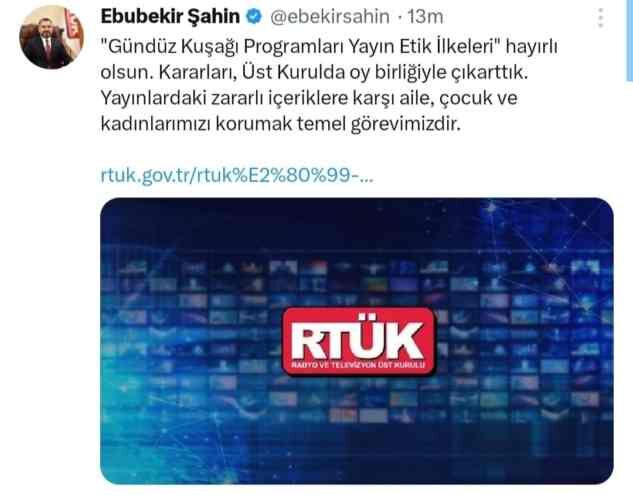
Task: Click the line "kadınlarımızı korumak temel görevimizdir"
Action: tap(281, 124)
